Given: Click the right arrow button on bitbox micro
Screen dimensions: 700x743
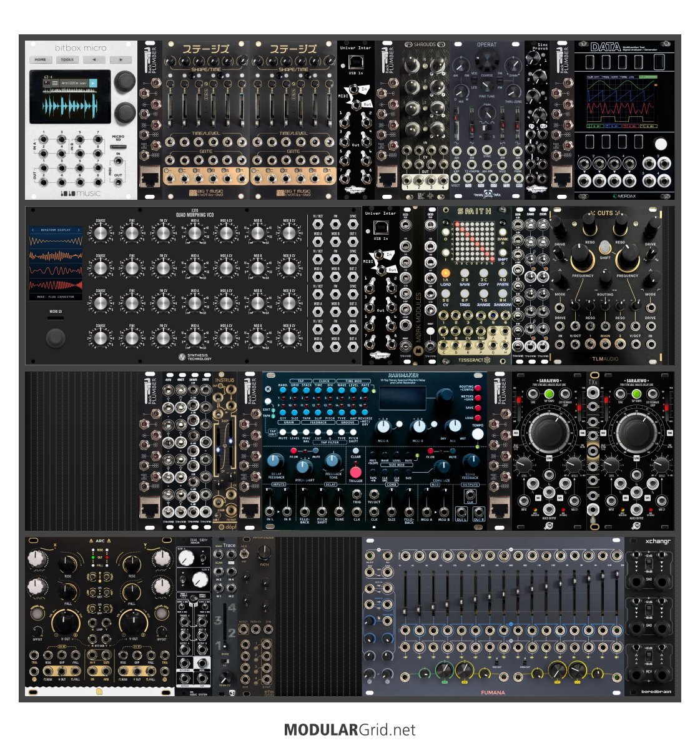Looking at the screenshot, I should 121,60.
